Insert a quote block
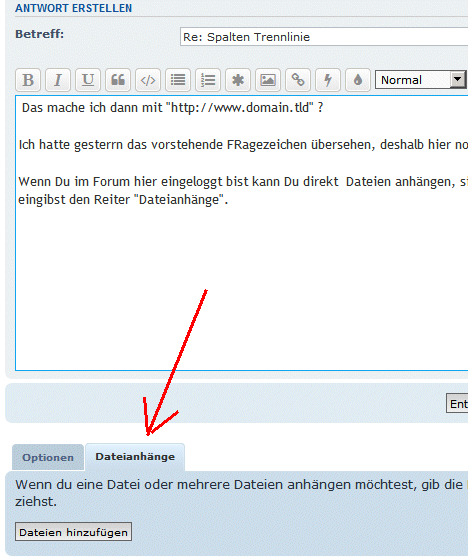This screenshot has width=468, height=559. tap(118, 80)
